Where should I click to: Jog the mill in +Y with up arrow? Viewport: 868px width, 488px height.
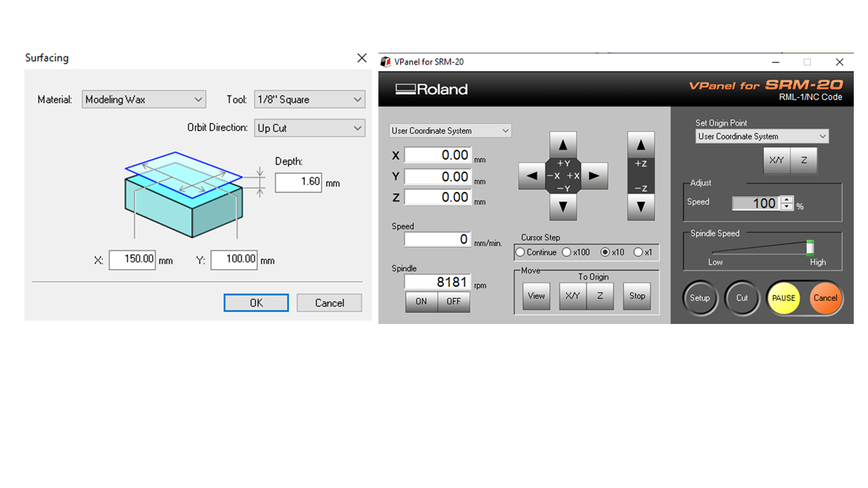(563, 144)
